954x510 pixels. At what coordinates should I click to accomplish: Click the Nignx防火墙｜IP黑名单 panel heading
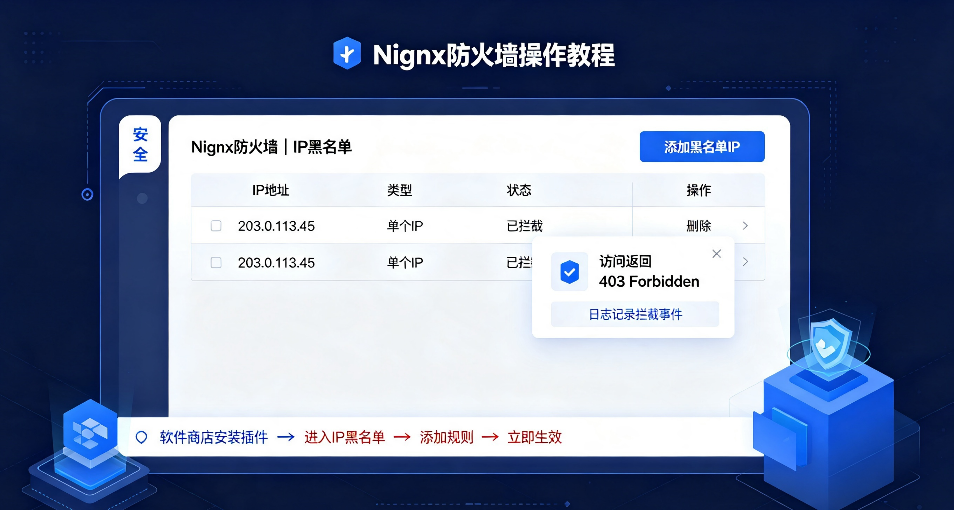[x=271, y=147]
